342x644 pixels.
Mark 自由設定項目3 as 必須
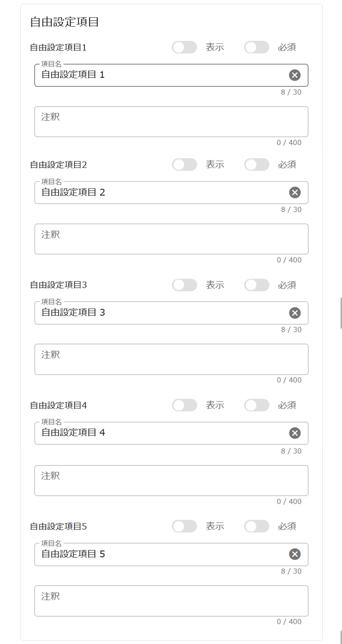pos(256,285)
